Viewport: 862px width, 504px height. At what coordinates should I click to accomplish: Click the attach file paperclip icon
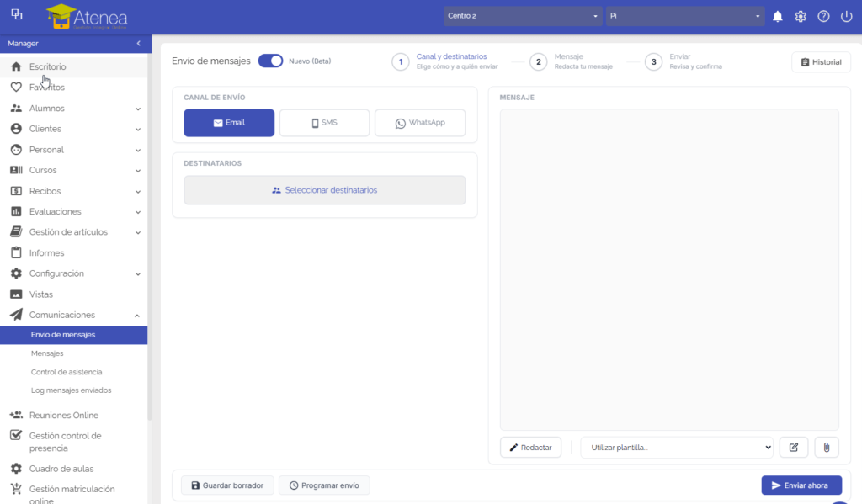pos(827,448)
